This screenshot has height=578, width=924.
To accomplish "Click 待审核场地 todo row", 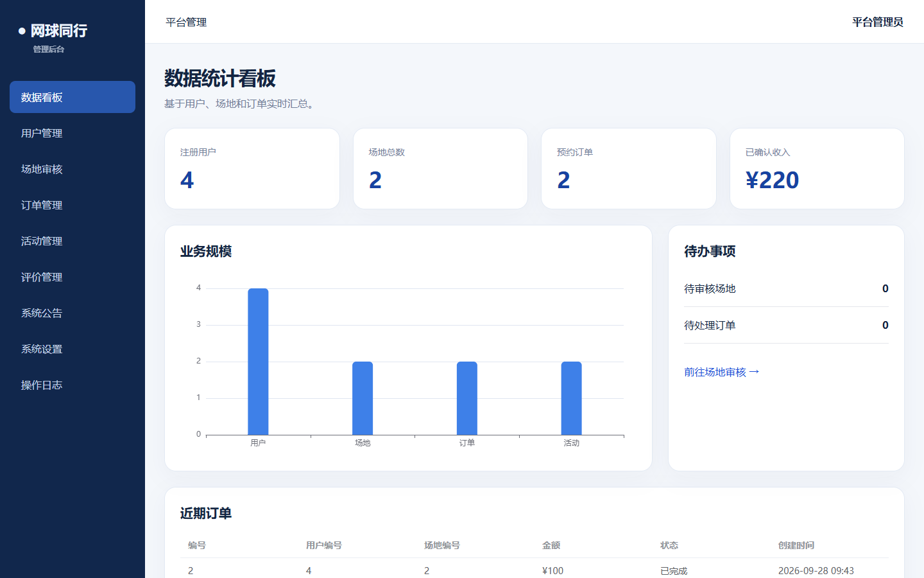I will [786, 288].
